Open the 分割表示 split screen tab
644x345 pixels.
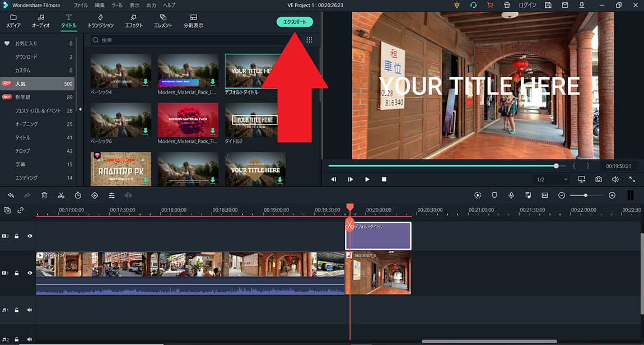(193, 21)
